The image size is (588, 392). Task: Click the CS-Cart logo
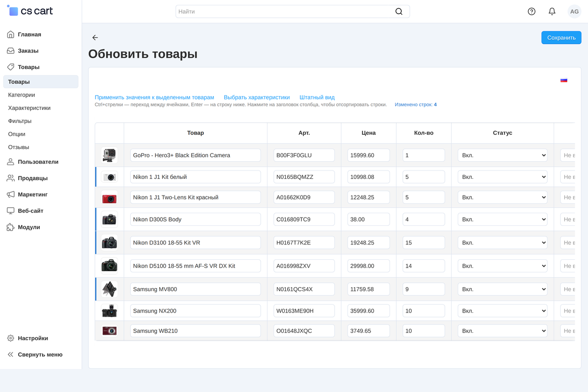click(x=30, y=11)
